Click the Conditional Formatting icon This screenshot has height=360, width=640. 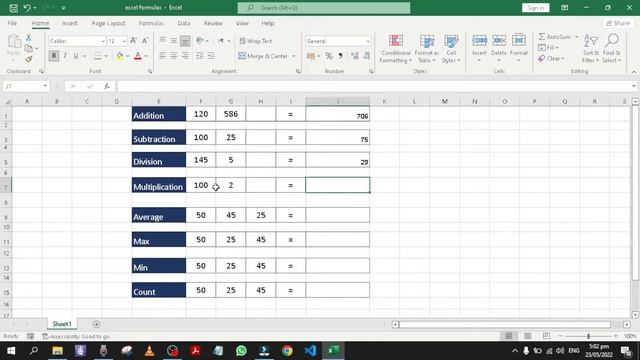click(x=396, y=41)
